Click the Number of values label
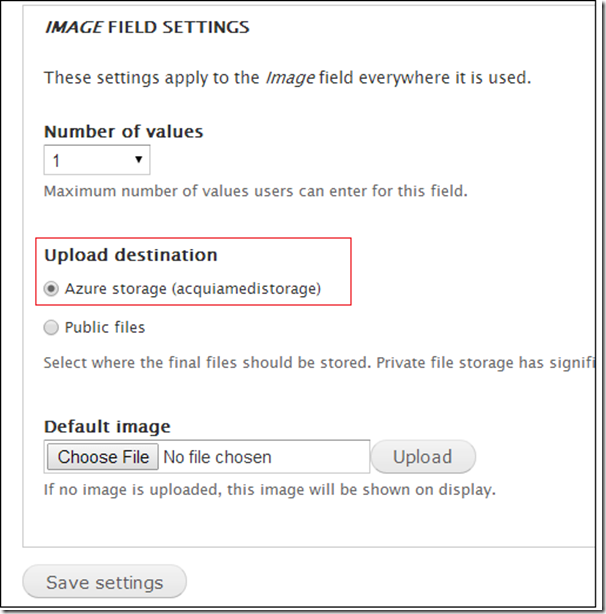The height and width of the screenshot is (614, 606). pos(123,131)
